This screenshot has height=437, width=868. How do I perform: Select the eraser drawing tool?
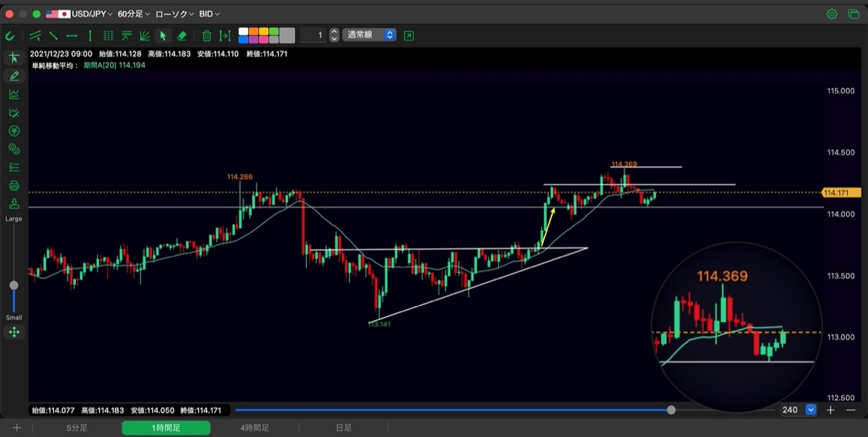coord(182,35)
